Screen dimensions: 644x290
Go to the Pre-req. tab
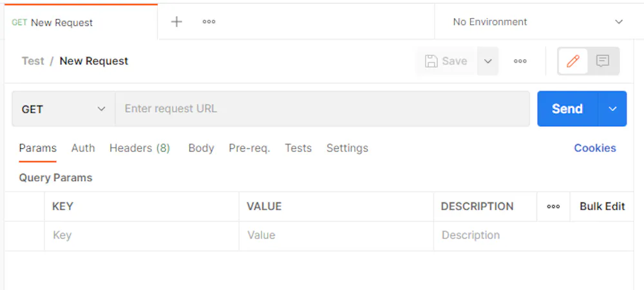pos(249,148)
